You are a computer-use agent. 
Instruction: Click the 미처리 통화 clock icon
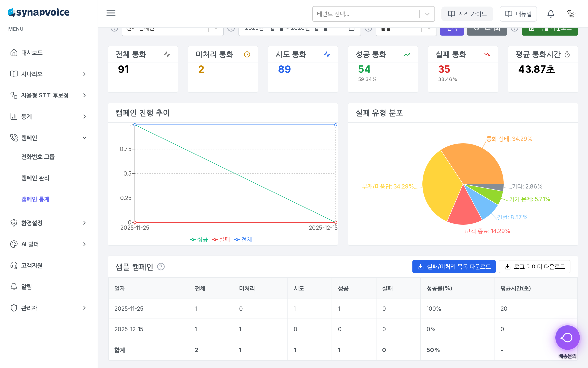[247, 54]
